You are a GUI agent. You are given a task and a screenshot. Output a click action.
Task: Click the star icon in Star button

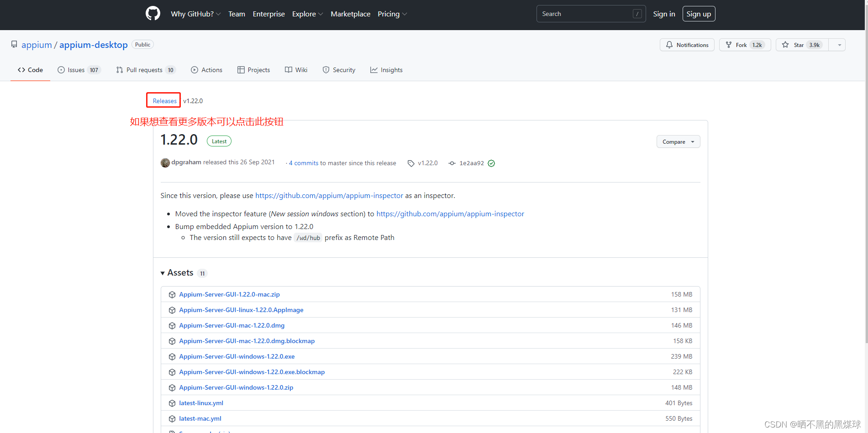[785, 45]
